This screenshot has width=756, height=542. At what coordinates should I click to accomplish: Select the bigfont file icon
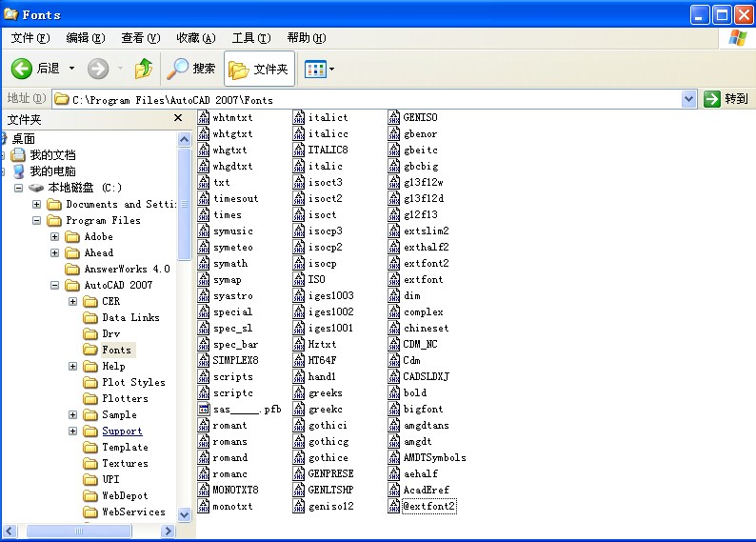(394, 409)
